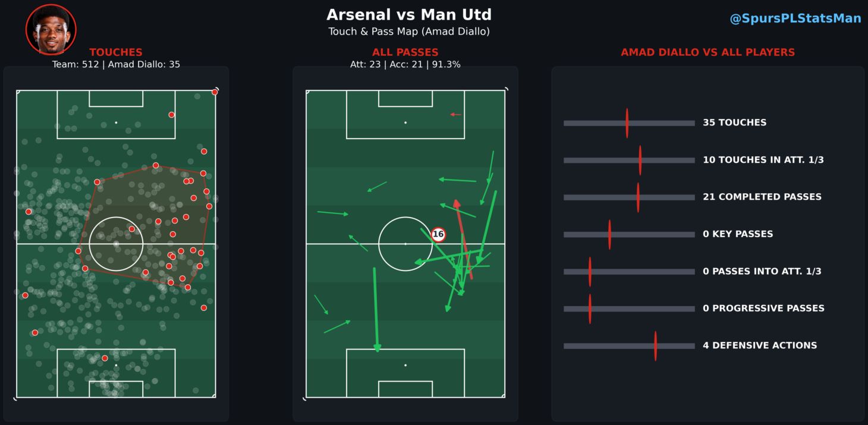The image size is (868, 425).
Task: Click the AMAD DIALLO VS ALL PLAYERS heading
Action: (x=707, y=52)
